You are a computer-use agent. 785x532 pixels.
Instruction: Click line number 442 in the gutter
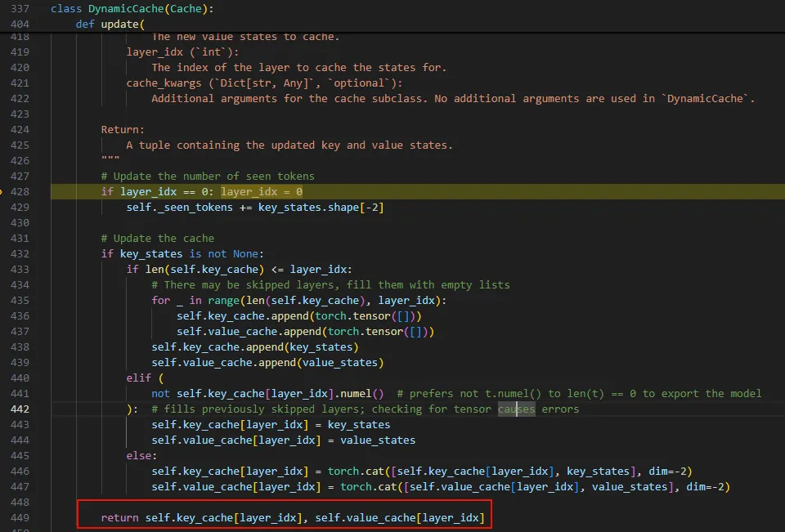pyautogui.click(x=20, y=409)
